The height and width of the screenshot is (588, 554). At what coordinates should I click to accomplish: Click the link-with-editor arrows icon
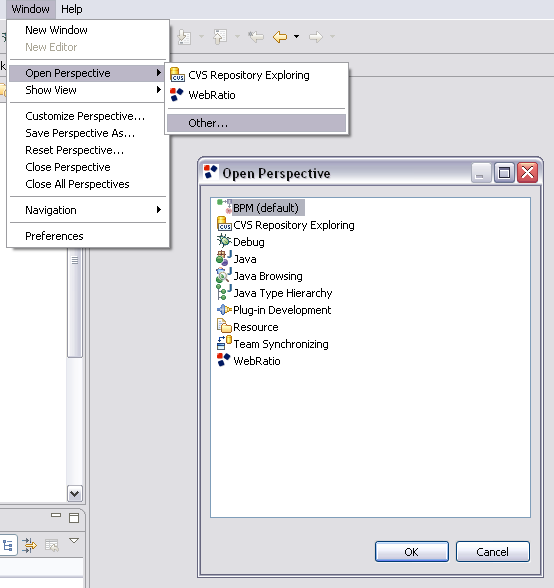pos(29,545)
